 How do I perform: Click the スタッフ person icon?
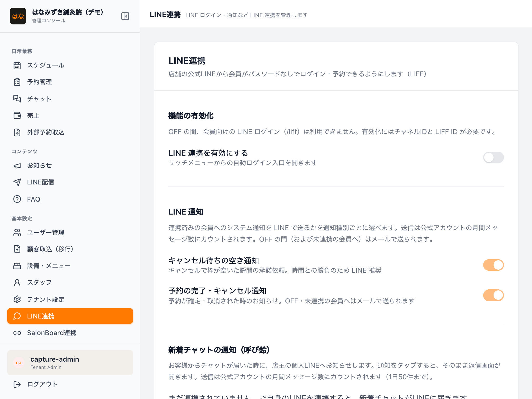click(17, 282)
